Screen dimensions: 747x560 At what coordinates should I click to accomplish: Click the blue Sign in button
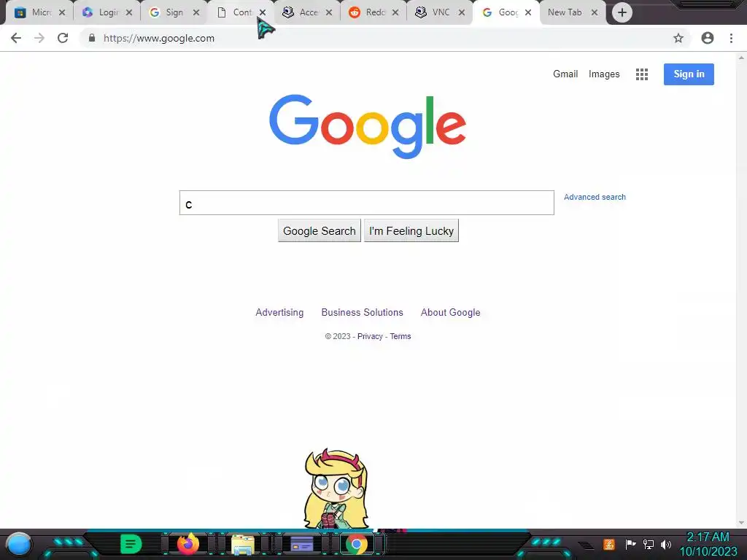[x=689, y=74]
